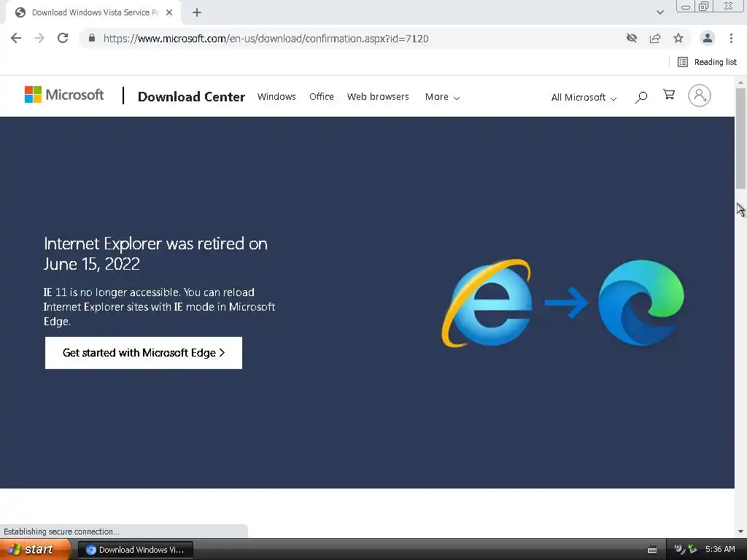Select the Download Windows Vi... taskbar button
The width and height of the screenshot is (747, 560).
pyautogui.click(x=135, y=550)
